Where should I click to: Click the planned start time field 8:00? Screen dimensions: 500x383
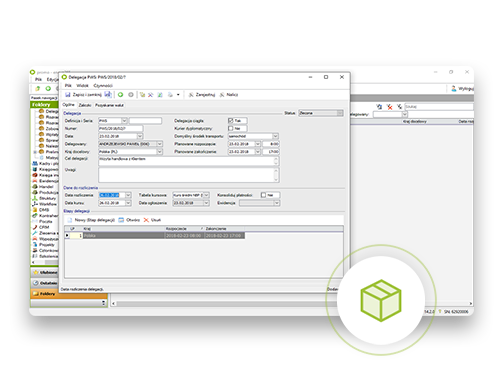pos(271,144)
